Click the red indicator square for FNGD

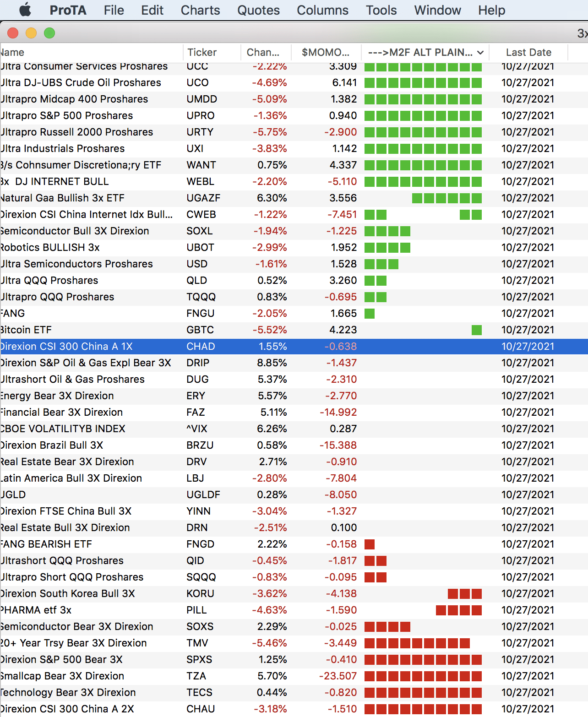click(370, 544)
